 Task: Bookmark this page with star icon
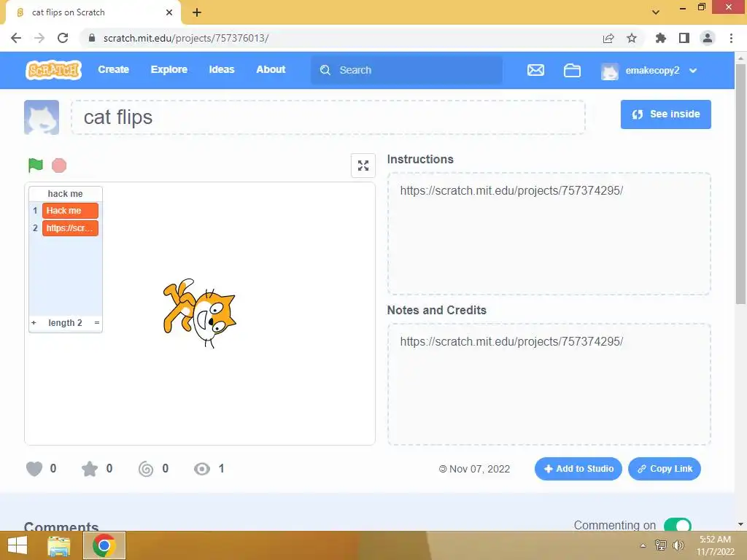[x=632, y=38]
